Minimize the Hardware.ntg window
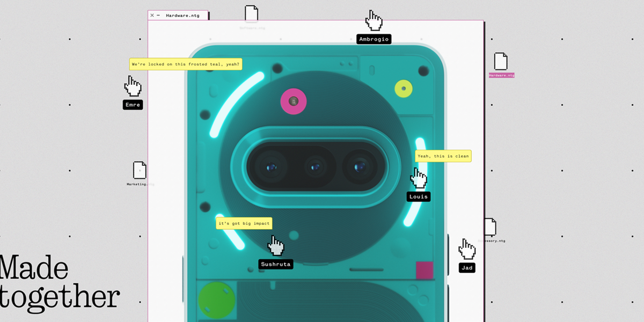The image size is (644, 322). (158, 16)
